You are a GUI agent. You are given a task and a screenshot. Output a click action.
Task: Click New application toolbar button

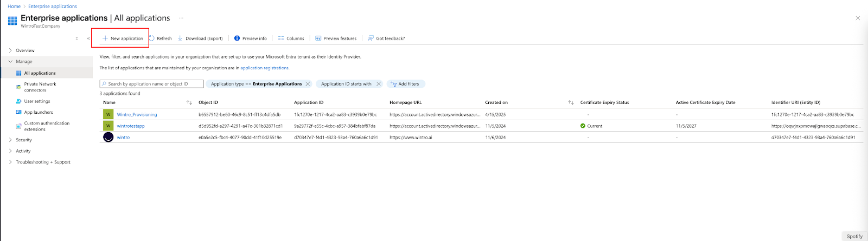tap(123, 38)
